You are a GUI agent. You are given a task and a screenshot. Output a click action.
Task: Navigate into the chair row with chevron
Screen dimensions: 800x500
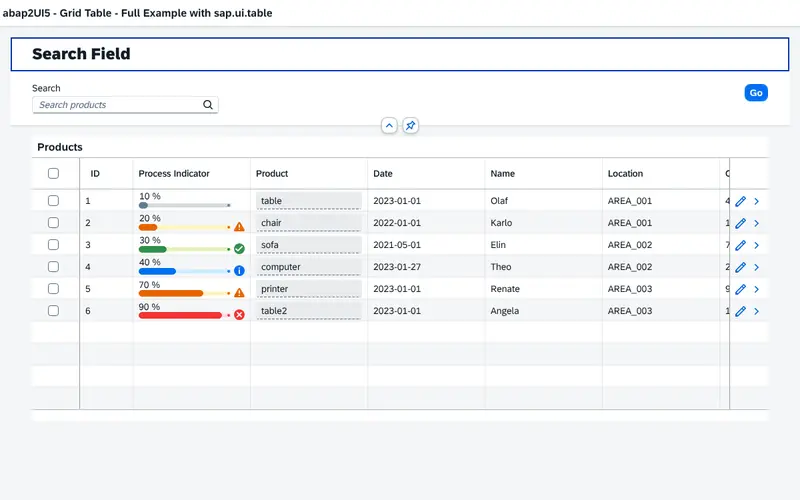(757, 223)
